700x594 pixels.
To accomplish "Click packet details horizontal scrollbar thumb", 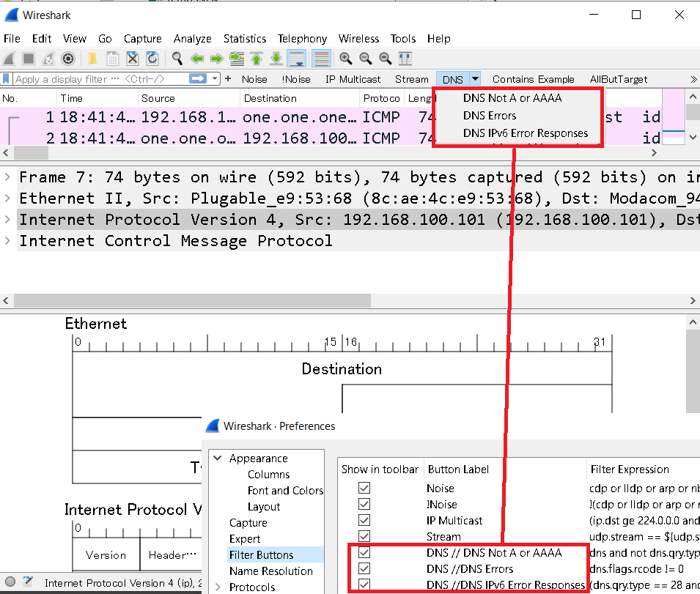I will (x=193, y=300).
